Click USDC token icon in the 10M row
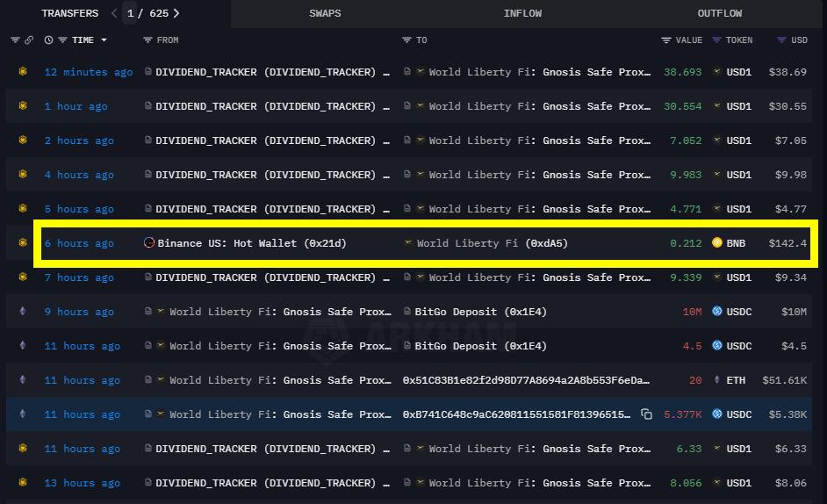The height and width of the screenshot is (504, 827). pos(716,312)
